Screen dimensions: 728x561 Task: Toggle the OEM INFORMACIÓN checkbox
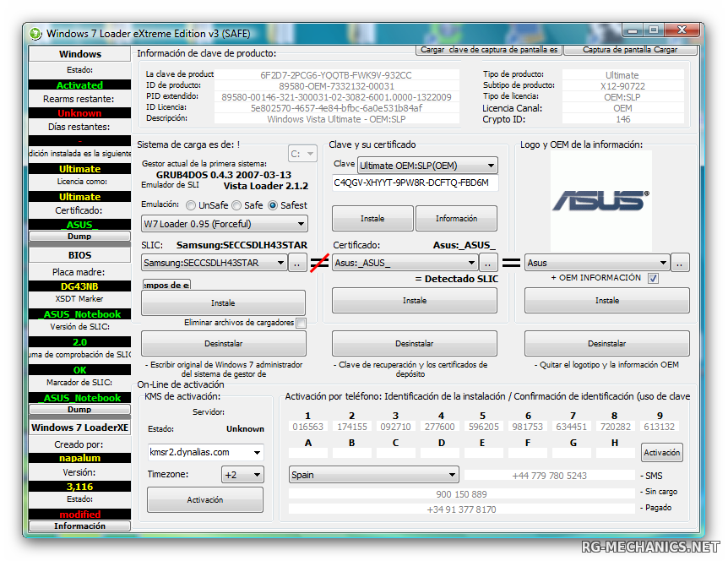pyautogui.click(x=653, y=279)
